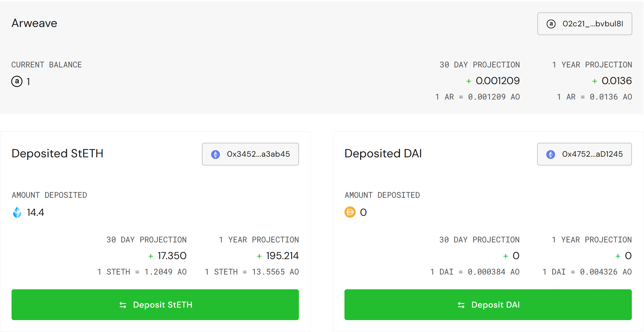Click the Ethereum icon in the StETH address chip
Viewport: 644px width, 332px height.
(x=215, y=154)
